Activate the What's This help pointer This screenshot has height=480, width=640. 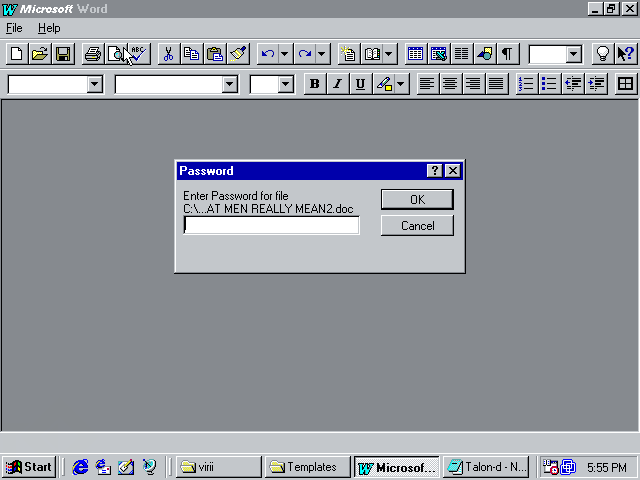click(626, 53)
